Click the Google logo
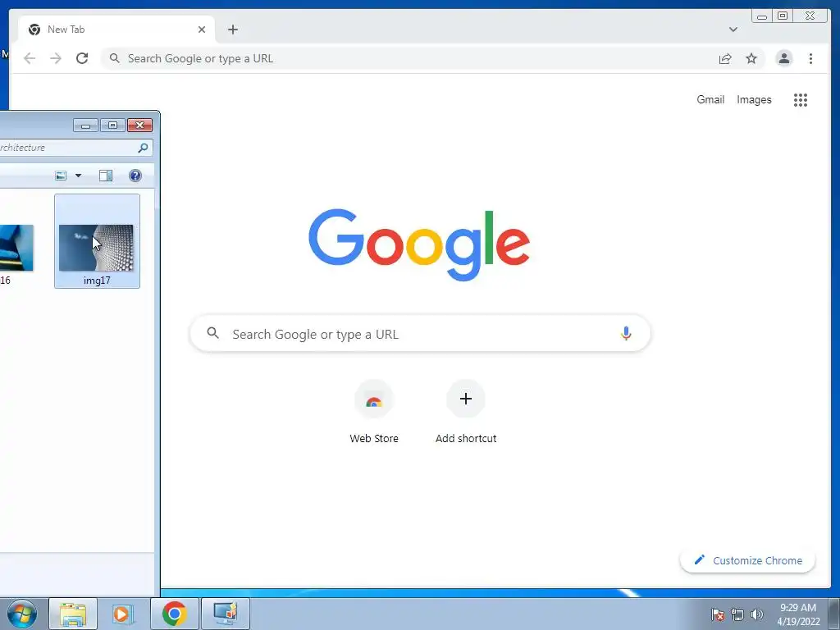 pos(419,244)
